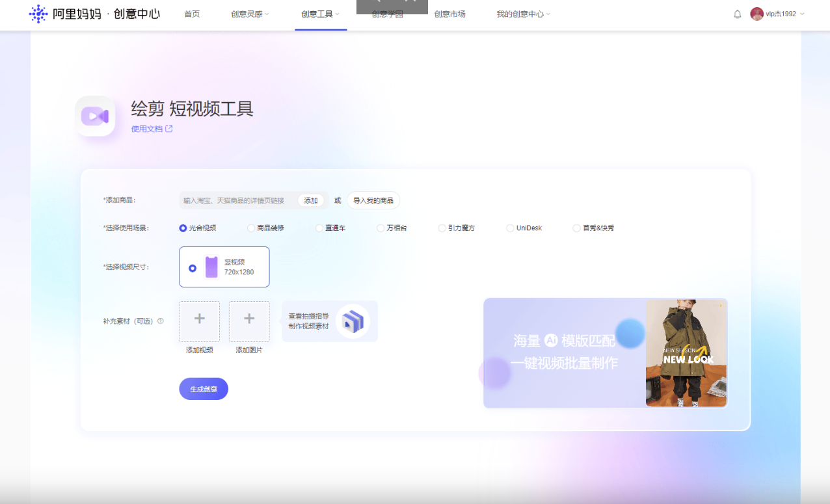The width and height of the screenshot is (830, 504).
Task: Click the product link input field
Action: [234, 200]
